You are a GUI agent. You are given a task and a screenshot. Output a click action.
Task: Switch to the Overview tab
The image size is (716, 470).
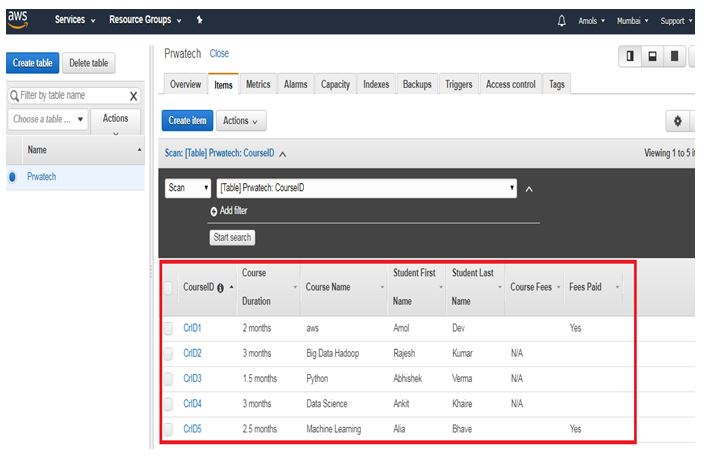185,84
